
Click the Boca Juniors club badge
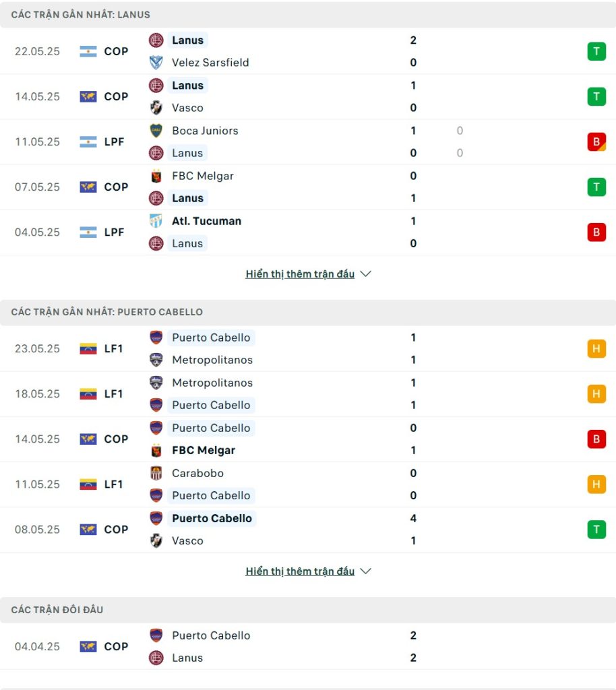click(x=156, y=131)
